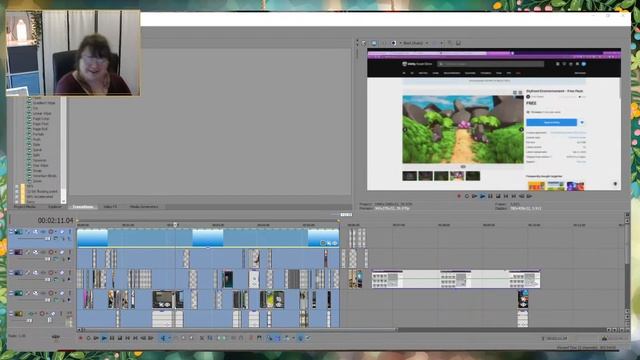Click the playhead marker on timeline ruler
Viewport: 640px width, 360px height.
pyautogui.click(x=176, y=224)
